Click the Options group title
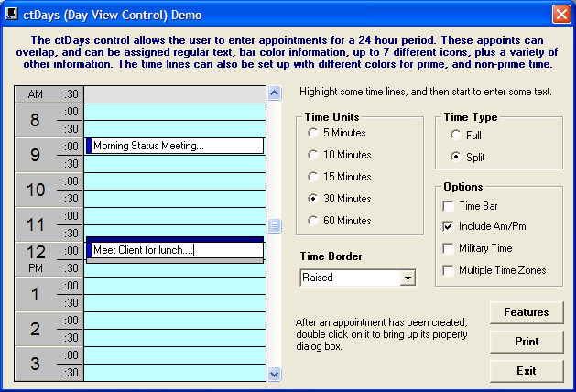This screenshot has height=392, width=576. 462,187
